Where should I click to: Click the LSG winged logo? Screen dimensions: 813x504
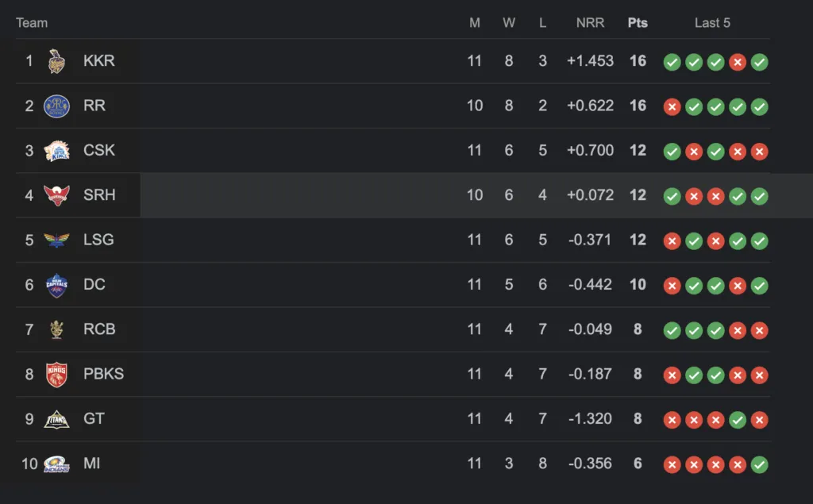pos(56,240)
